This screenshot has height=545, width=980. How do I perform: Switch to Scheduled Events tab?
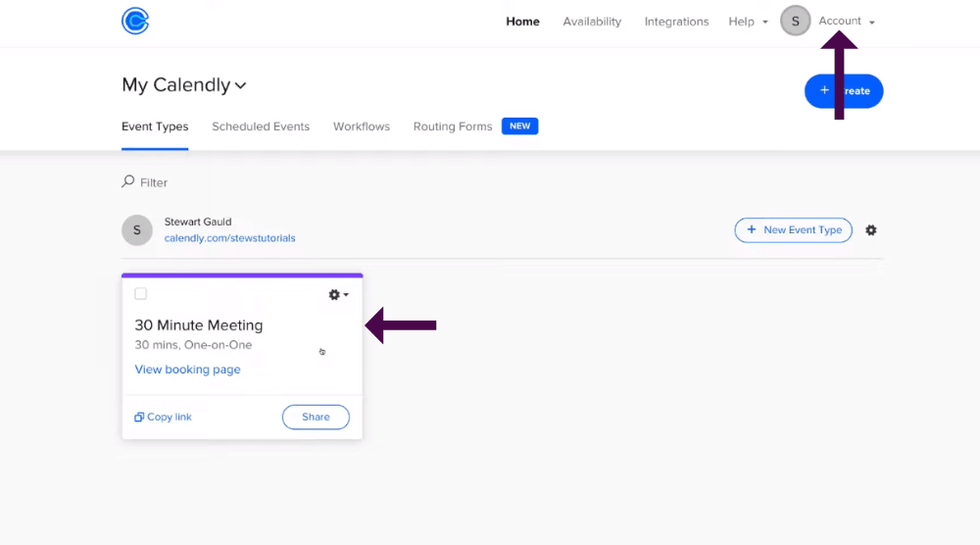tap(261, 126)
